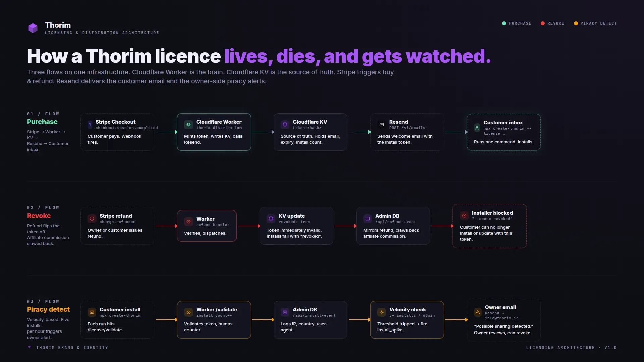Click the checkout.session.completed event text
Image resolution: width=644 pixels, height=362 pixels.
(126, 128)
